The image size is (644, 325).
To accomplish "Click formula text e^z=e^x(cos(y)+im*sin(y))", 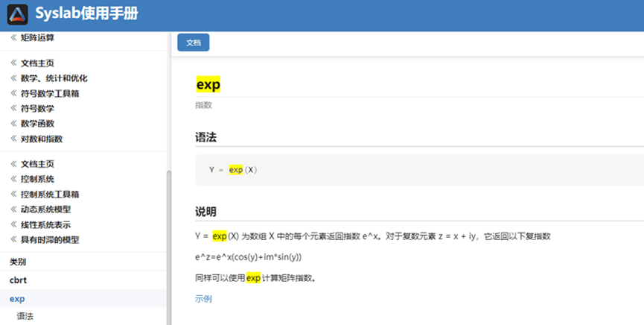I will [248, 257].
